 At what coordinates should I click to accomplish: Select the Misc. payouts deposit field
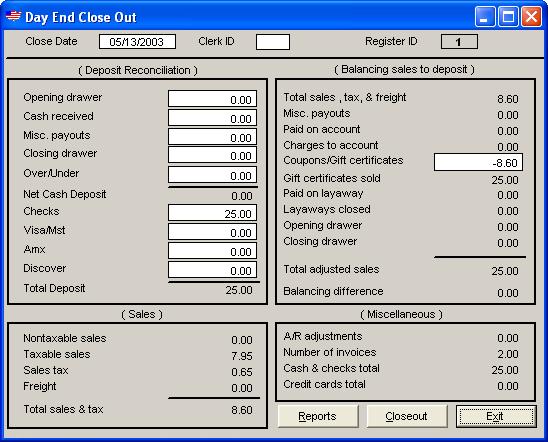pyautogui.click(x=212, y=137)
